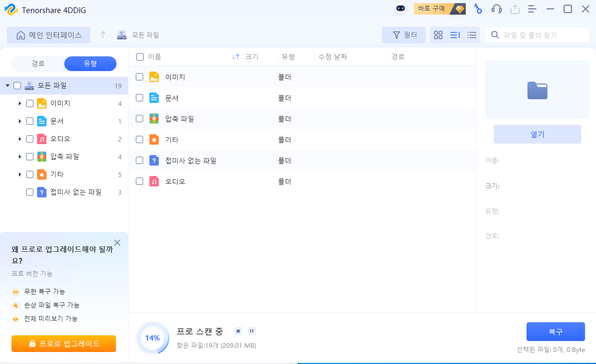Click the 오디오 music icon in sidebar tree
Image resolution: width=596 pixels, height=364 pixels.
pyautogui.click(x=42, y=139)
